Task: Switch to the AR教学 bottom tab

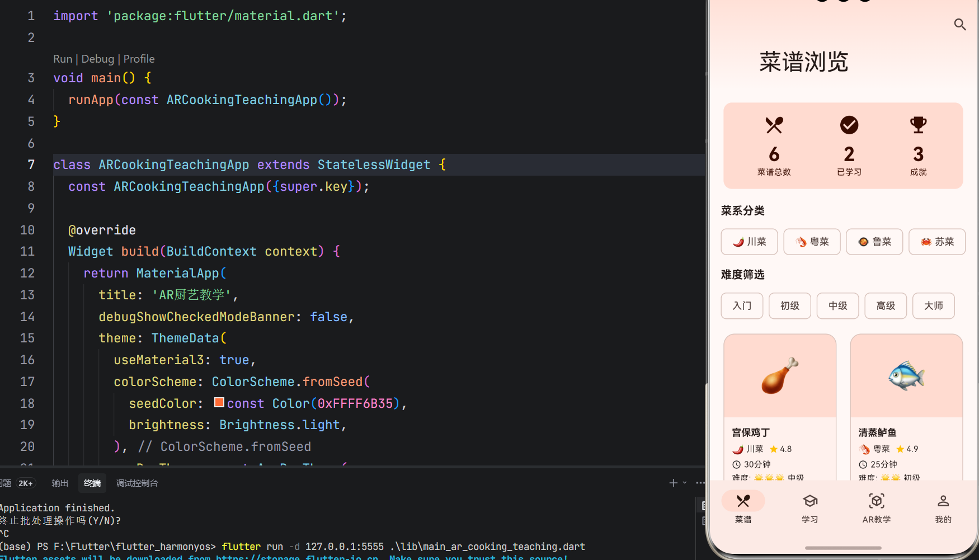Action: click(x=877, y=508)
